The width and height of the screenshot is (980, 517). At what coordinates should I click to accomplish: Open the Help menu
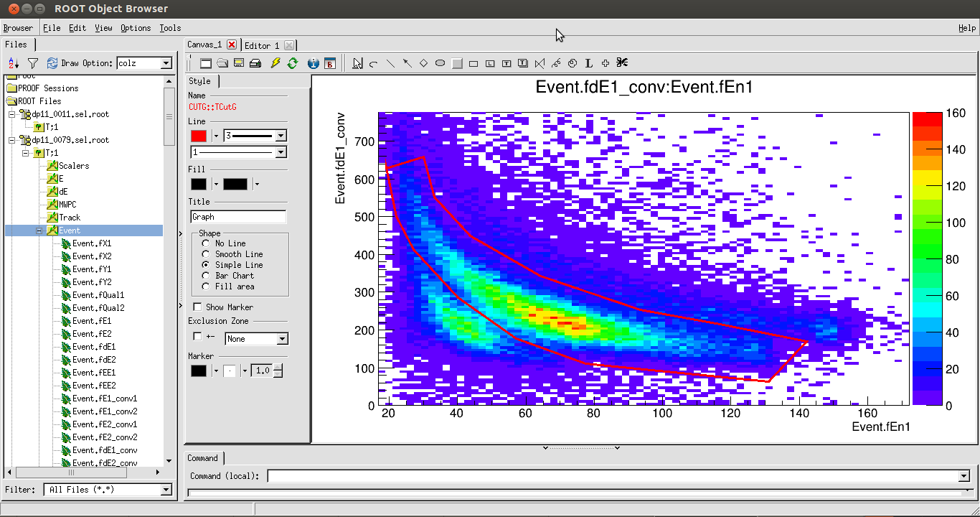(x=967, y=28)
